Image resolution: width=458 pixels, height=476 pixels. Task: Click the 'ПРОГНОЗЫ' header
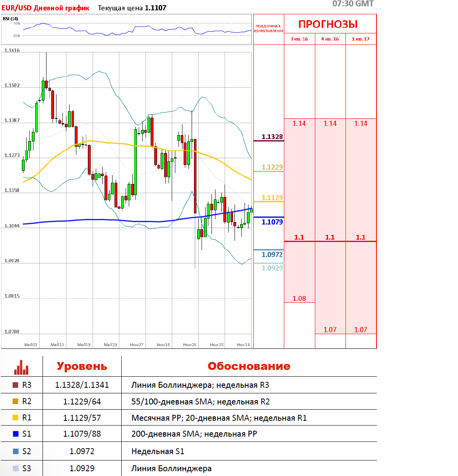[x=328, y=24]
